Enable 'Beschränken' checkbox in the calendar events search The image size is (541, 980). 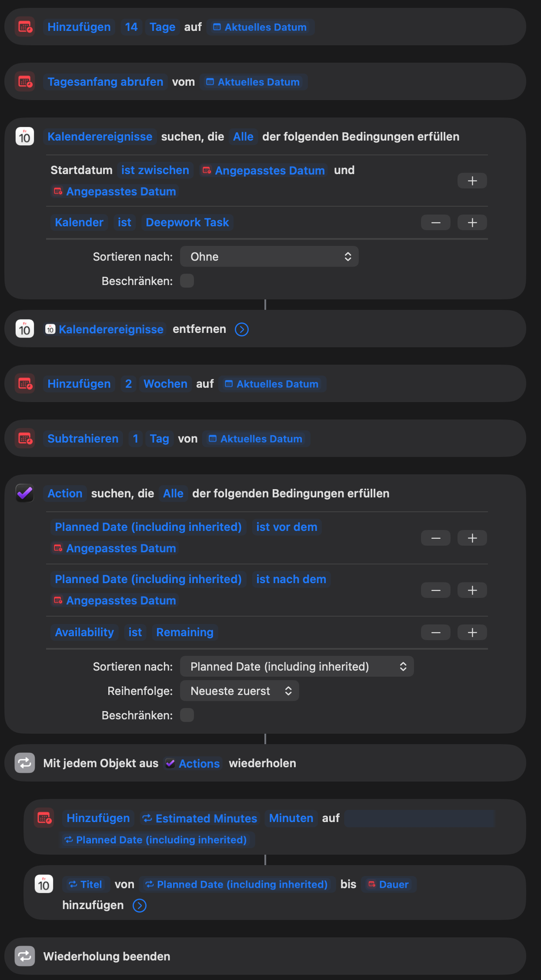point(187,281)
